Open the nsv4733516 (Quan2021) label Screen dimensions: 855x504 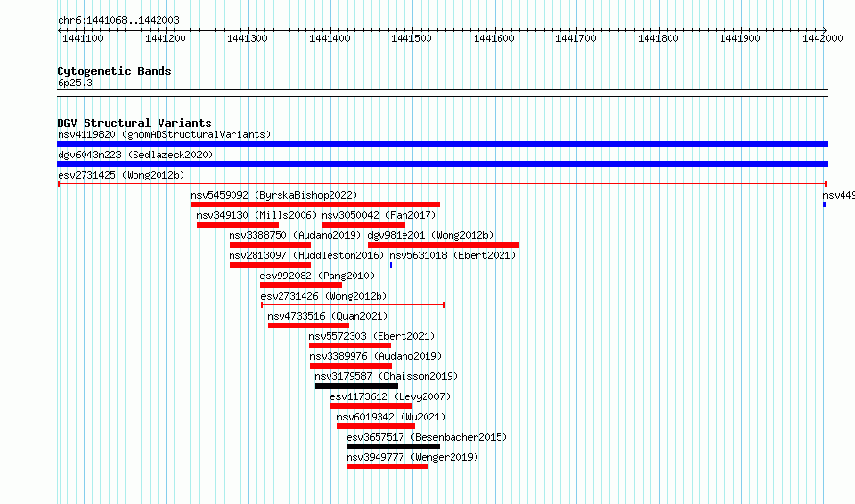pyautogui.click(x=328, y=316)
